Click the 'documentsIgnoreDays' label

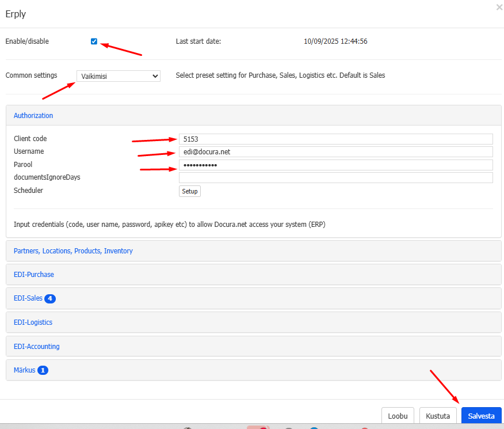coord(47,177)
